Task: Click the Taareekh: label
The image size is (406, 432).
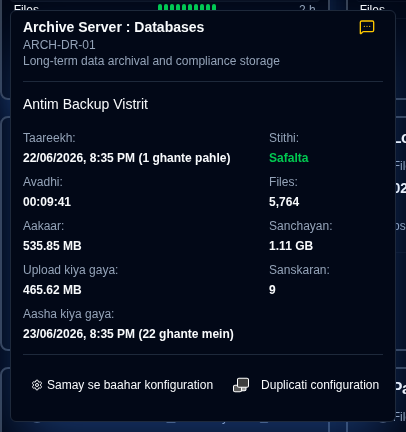Action: [49, 138]
